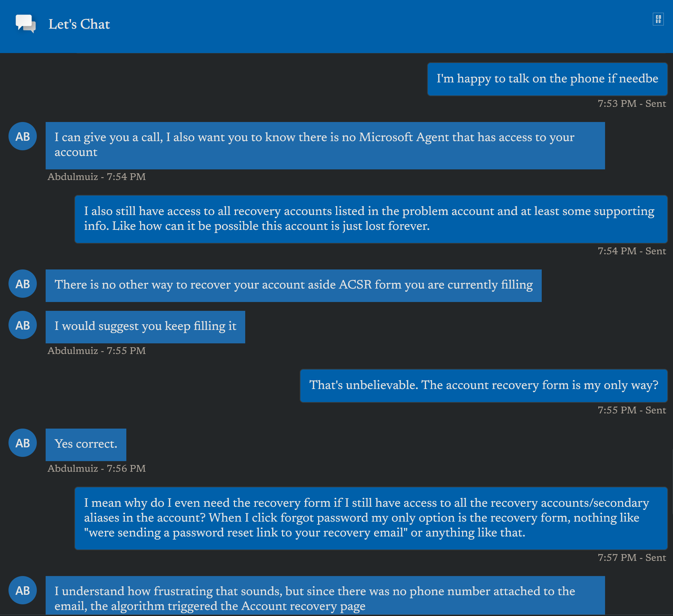Click the 'Let's Chat' header title

pyautogui.click(x=79, y=24)
